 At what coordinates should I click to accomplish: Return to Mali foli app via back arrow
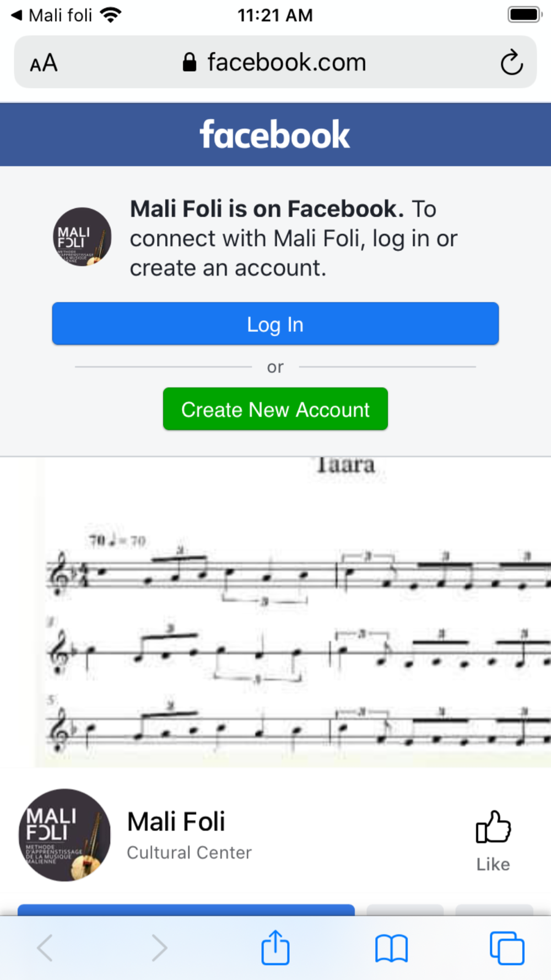(51, 15)
